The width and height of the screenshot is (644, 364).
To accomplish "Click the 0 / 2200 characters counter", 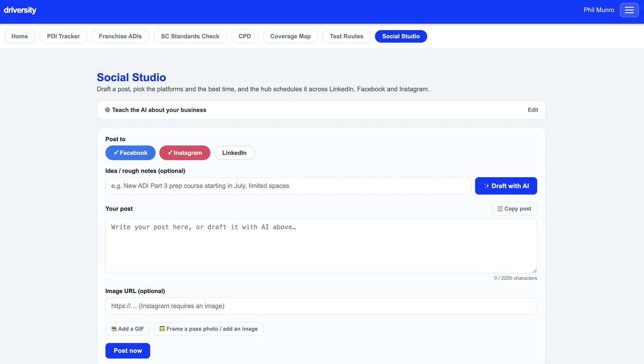I will [516, 278].
